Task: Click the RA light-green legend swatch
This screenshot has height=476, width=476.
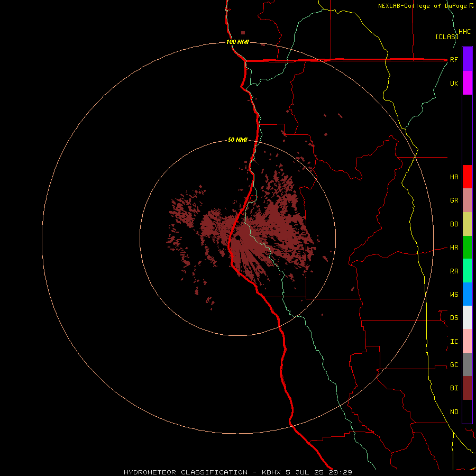Action: (467, 271)
